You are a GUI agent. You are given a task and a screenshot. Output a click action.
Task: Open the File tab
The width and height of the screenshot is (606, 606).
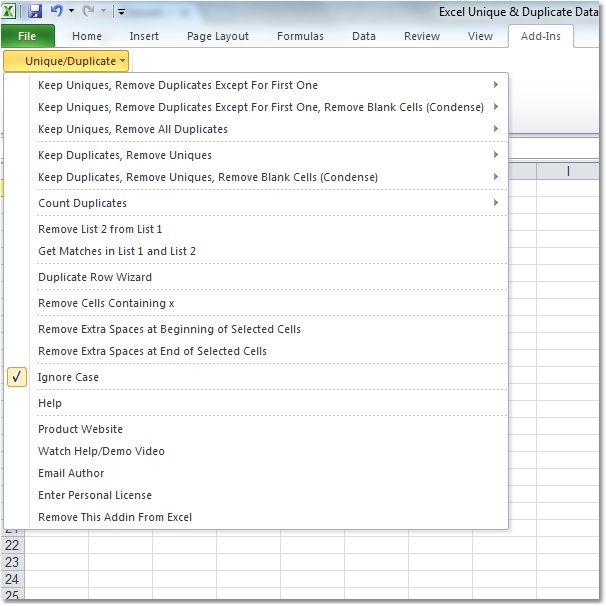27,36
